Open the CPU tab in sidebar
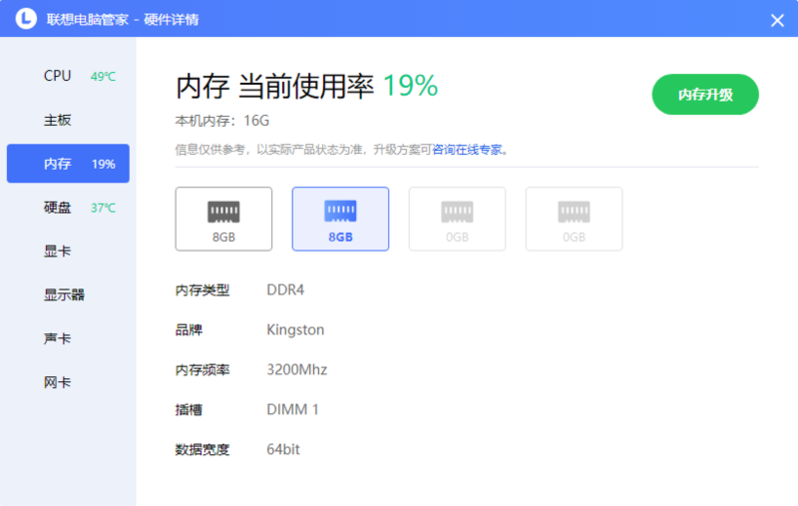798x506 pixels. [x=58, y=76]
